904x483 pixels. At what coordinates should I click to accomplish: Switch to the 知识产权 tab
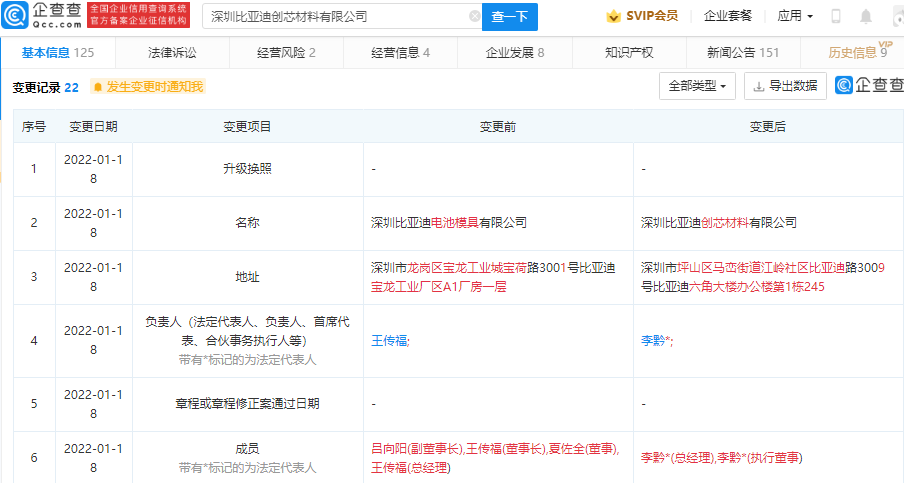pos(629,53)
